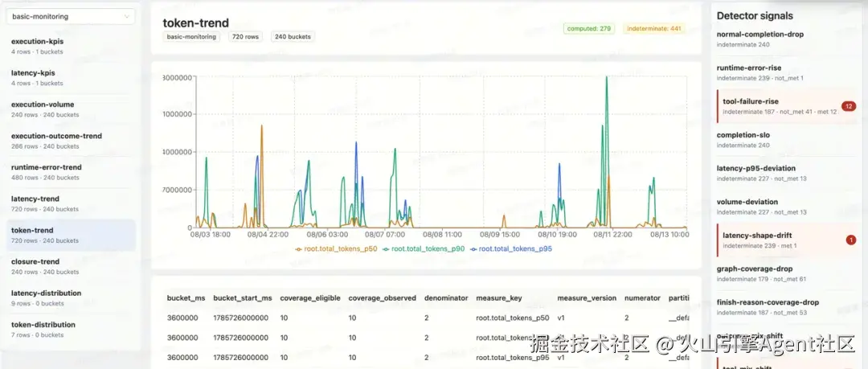The image size is (868, 369).
Task: Click the tallest green peak in chart
Action: 607,77
